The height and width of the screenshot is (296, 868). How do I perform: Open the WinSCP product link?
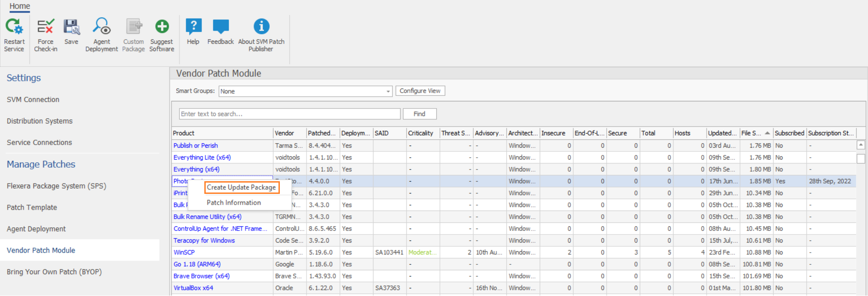click(184, 253)
